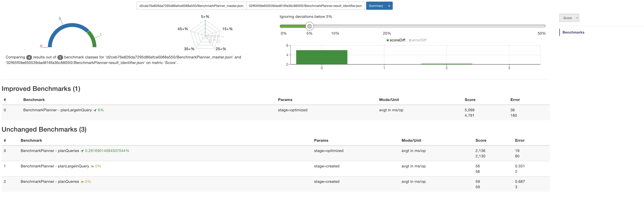Click the large green bar in chart
The width and height of the screenshot is (644, 202).
coord(321,57)
